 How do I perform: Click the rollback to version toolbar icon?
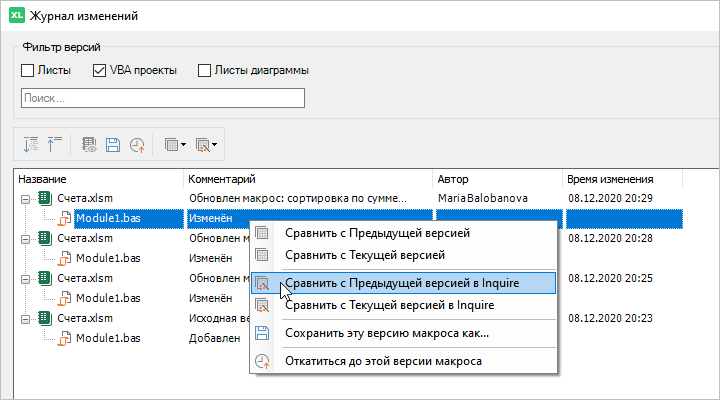pyautogui.click(x=137, y=145)
